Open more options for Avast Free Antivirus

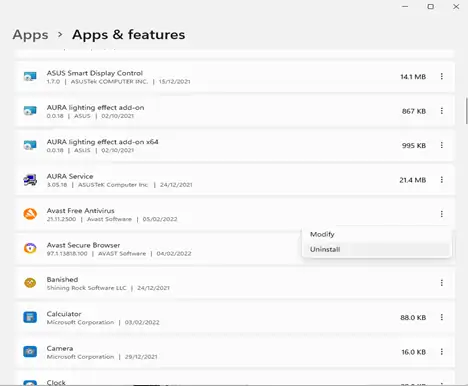pos(442,214)
